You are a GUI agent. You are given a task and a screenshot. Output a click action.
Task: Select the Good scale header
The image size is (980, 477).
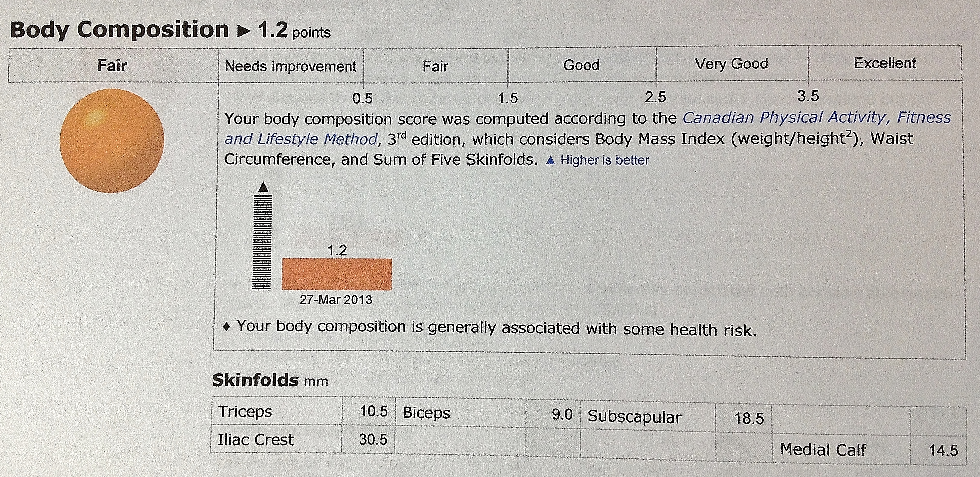[582, 65]
